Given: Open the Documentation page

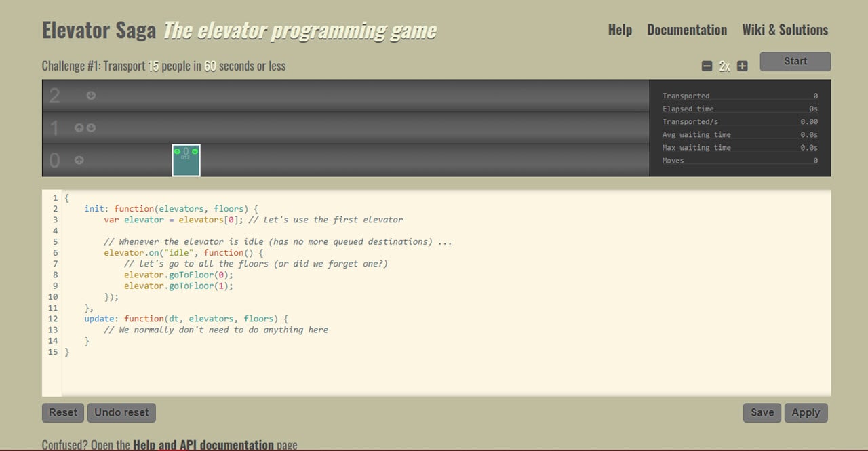Looking at the screenshot, I should [x=686, y=30].
